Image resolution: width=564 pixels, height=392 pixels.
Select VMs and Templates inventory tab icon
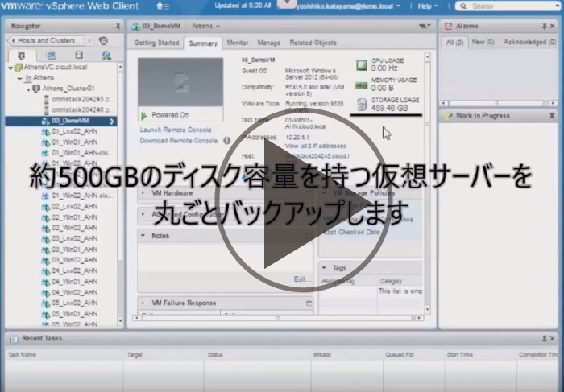[x=51, y=56]
